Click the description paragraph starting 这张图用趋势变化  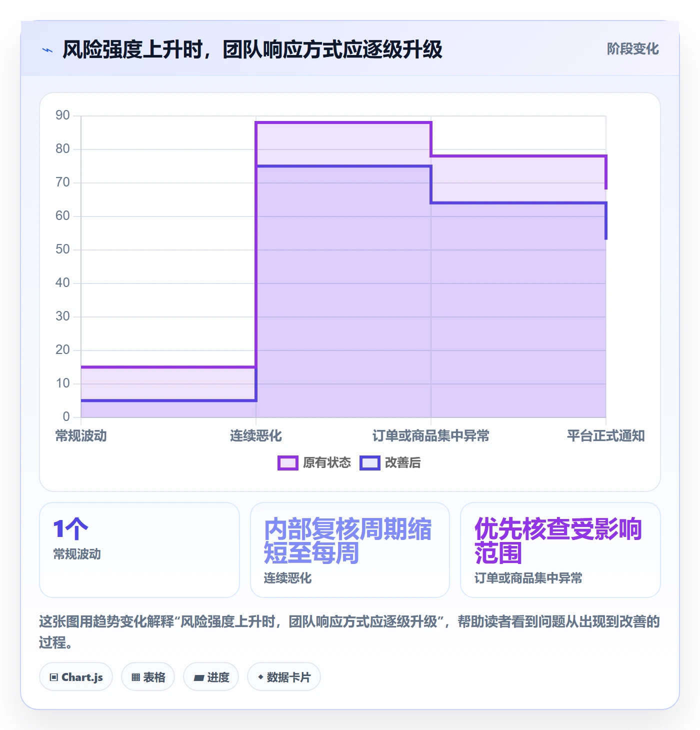tap(349, 632)
